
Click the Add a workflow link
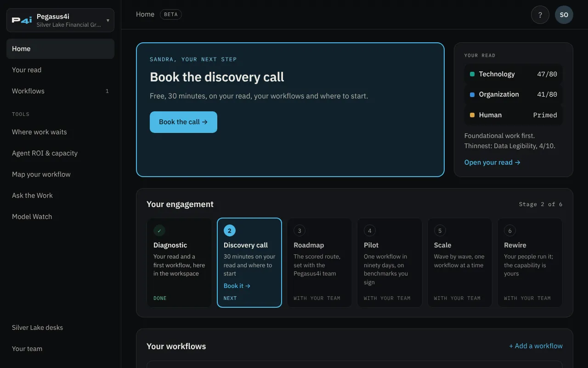tap(536, 346)
